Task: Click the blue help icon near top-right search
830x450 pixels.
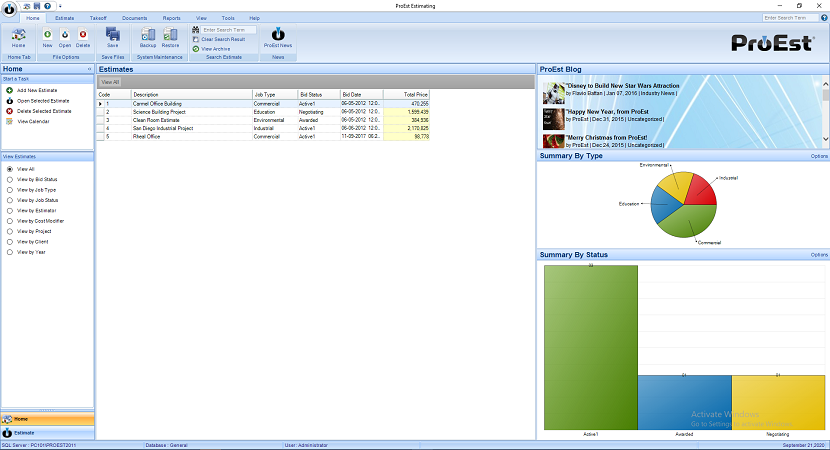Action: [824, 17]
